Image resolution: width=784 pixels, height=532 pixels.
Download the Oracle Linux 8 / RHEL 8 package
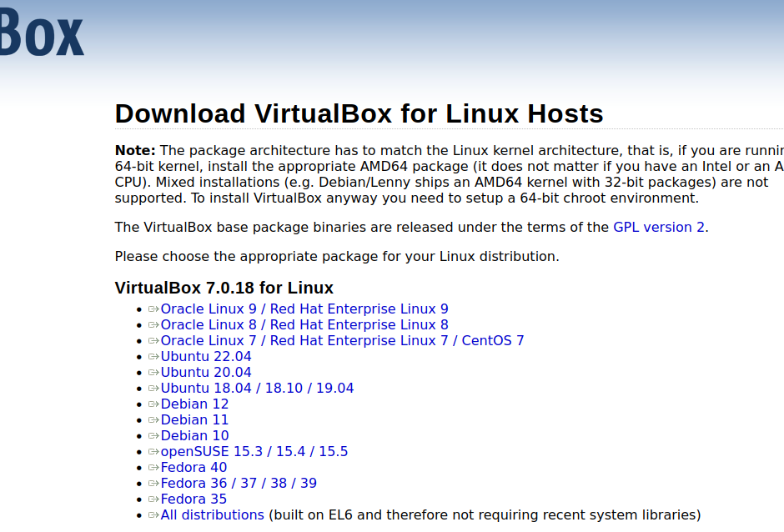(304, 324)
